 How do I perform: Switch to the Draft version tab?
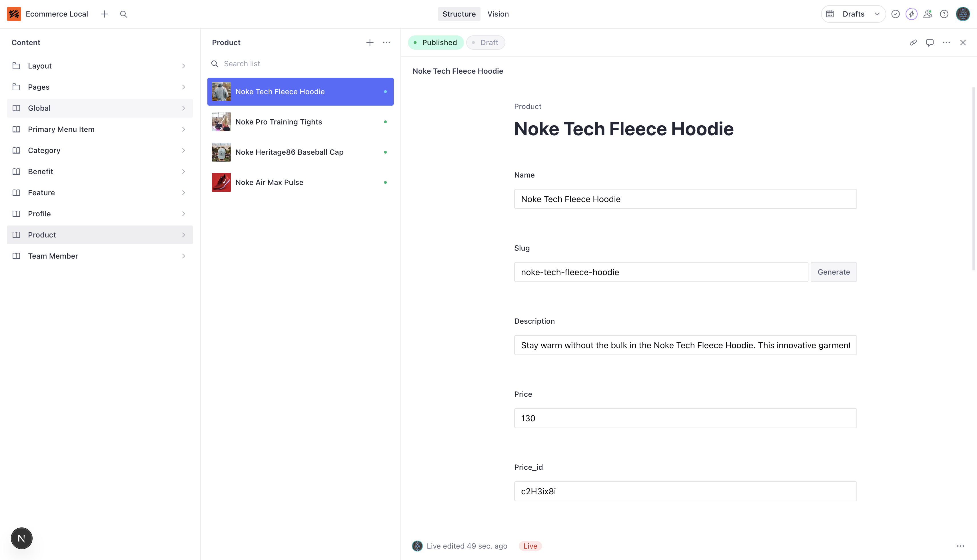(486, 42)
